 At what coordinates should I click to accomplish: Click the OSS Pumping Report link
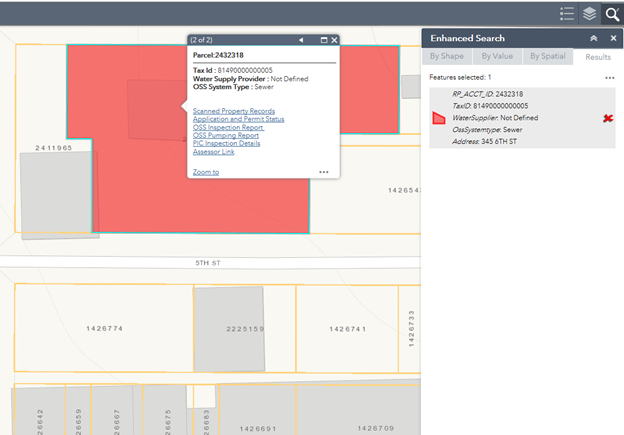(226, 135)
